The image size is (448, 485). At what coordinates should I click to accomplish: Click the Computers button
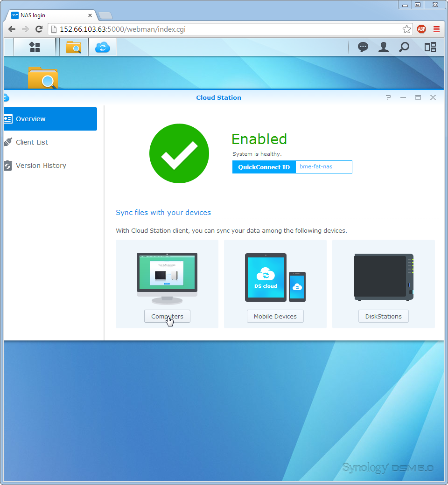pyautogui.click(x=167, y=316)
